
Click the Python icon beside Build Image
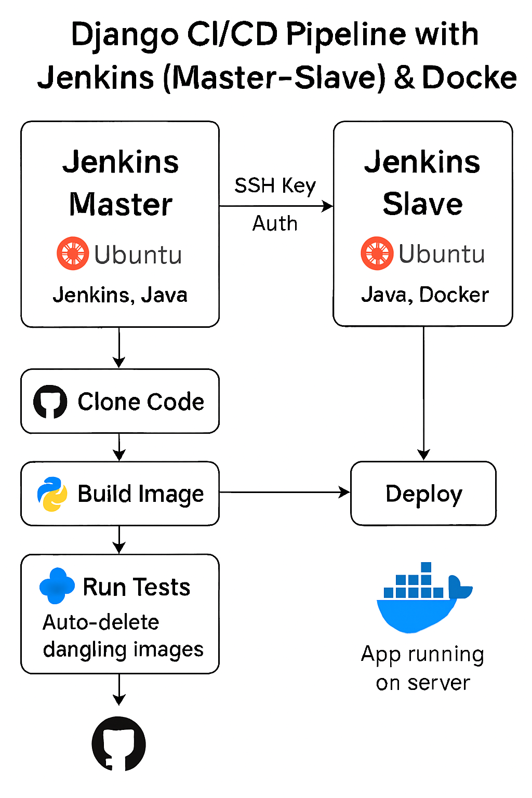pos(52,494)
